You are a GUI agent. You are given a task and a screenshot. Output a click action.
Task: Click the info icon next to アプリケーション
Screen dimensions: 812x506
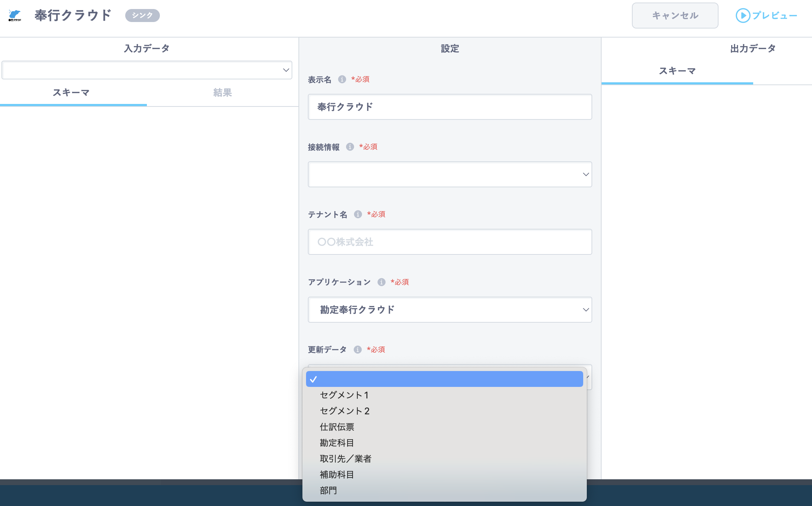[381, 282]
